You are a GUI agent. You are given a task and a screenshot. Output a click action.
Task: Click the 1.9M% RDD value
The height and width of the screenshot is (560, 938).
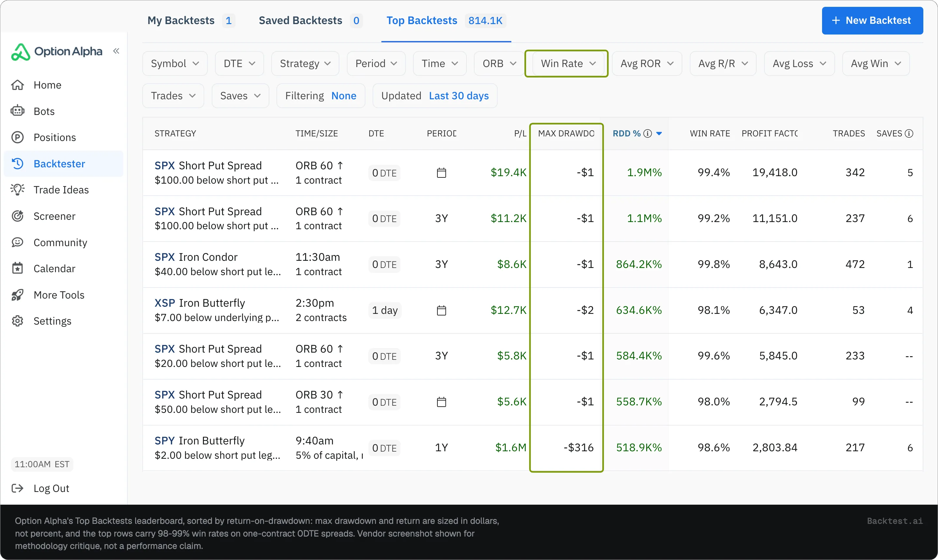644,173
